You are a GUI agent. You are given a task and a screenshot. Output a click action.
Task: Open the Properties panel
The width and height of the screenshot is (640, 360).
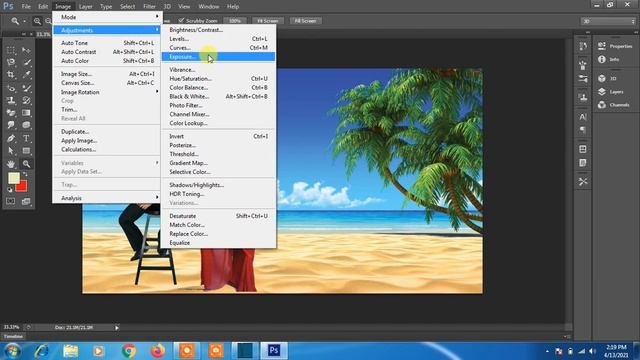615,46
